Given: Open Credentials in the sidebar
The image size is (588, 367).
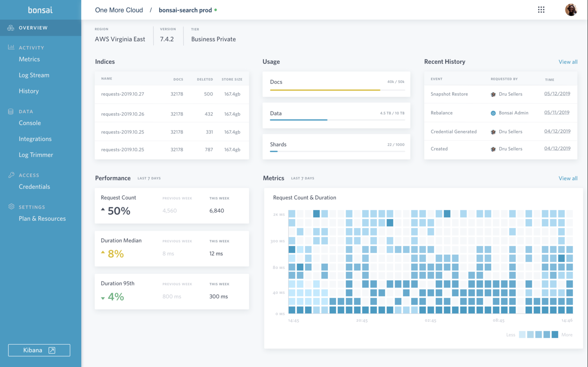Looking at the screenshot, I should 34,187.
